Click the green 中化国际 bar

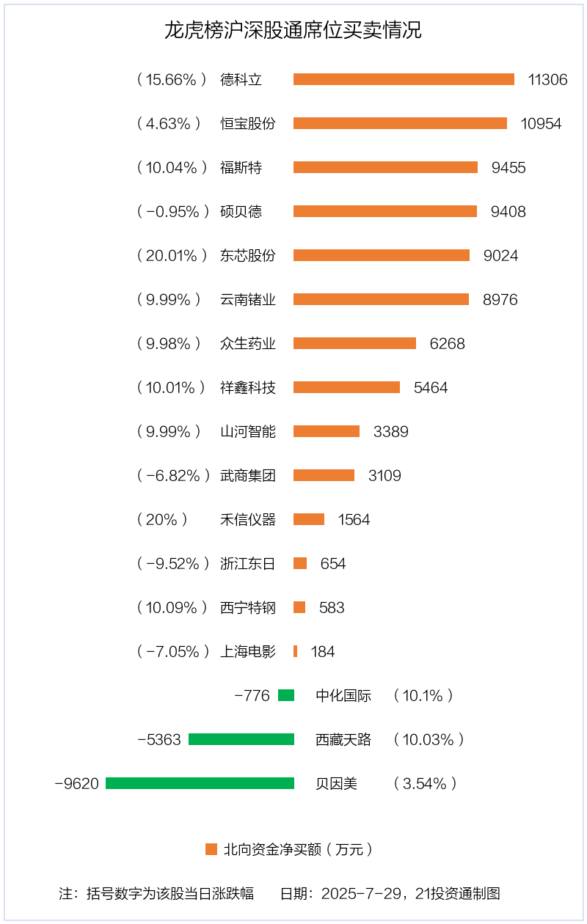[x=286, y=695]
